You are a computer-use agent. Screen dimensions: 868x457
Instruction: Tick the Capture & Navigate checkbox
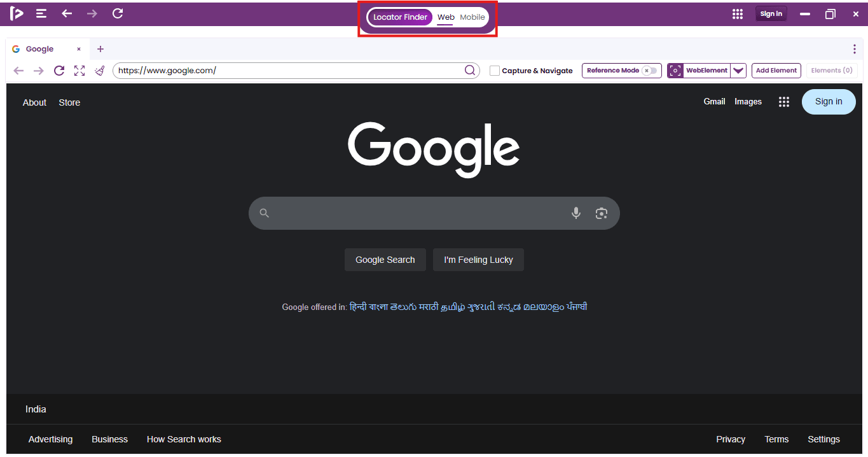495,71
